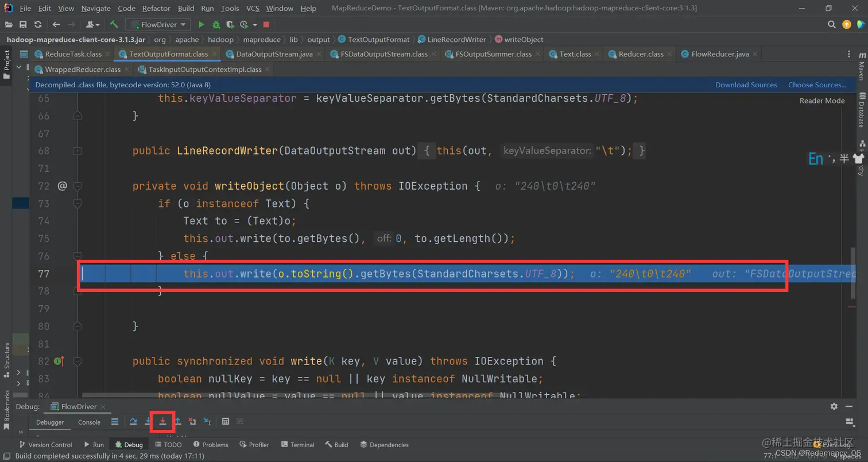The height and width of the screenshot is (462, 868).
Task: Open Evaluate Expression calculator icon
Action: click(226, 422)
